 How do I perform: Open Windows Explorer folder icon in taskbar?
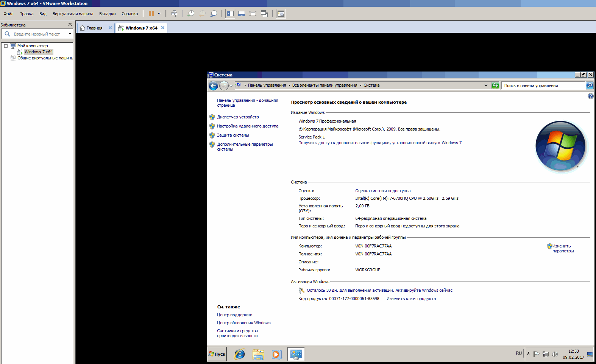[x=258, y=354]
